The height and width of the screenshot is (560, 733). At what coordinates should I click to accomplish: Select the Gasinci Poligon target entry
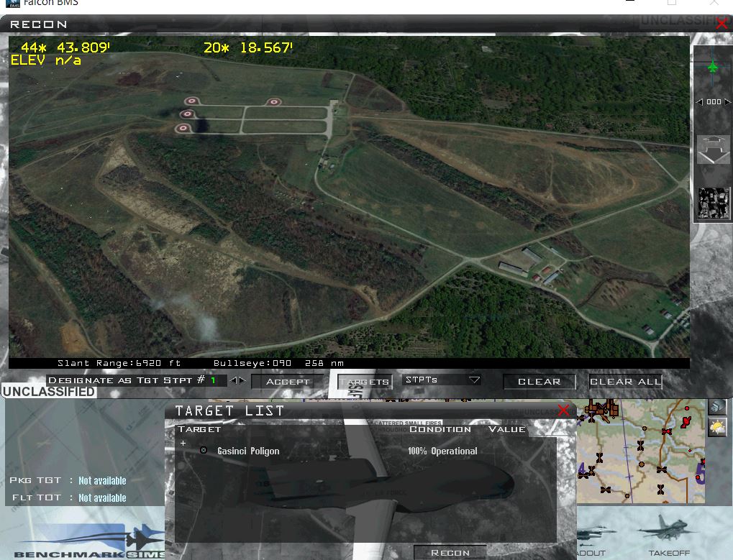coord(248,451)
